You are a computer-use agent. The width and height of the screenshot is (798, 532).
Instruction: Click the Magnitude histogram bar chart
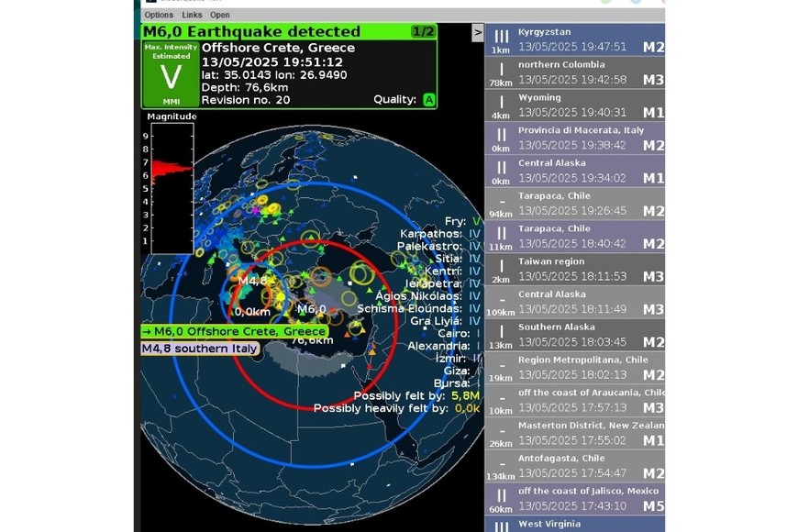click(x=171, y=187)
